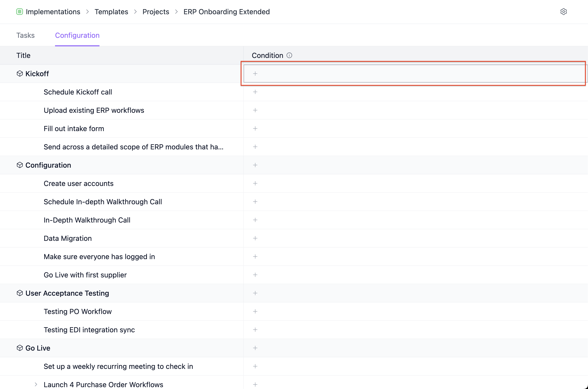Screen dimensions: 588x389
Task: Select the Configuration tab
Action: click(77, 35)
